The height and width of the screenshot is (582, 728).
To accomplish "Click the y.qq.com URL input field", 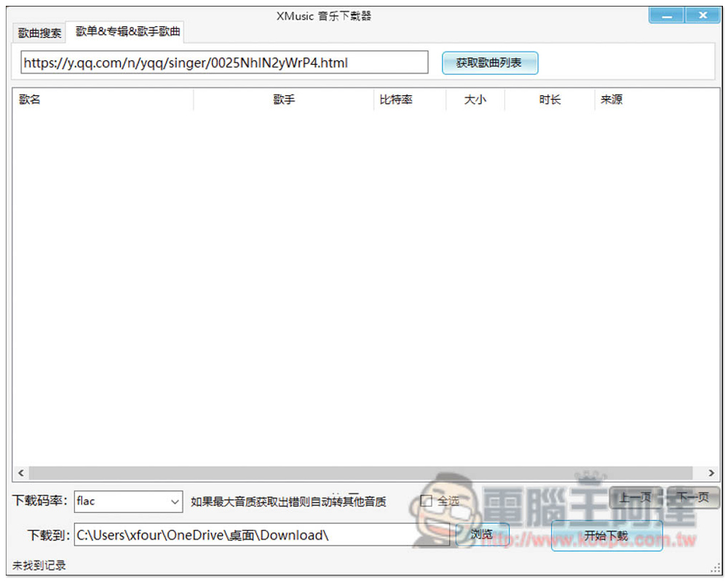I will 224,63.
